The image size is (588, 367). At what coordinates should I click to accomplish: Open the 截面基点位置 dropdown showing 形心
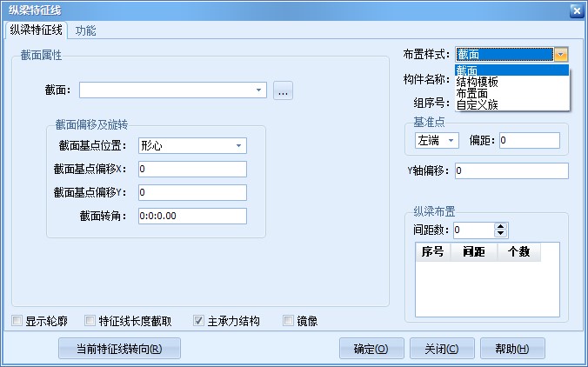pyautogui.click(x=238, y=146)
